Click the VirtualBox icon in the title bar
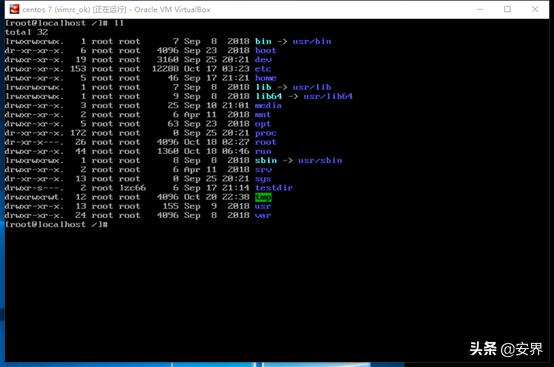 (14, 9)
